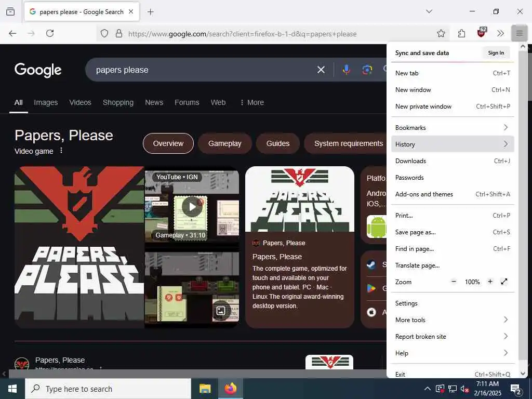This screenshot has height=399, width=532.
Task: Click the Google logo
Action: click(x=38, y=70)
